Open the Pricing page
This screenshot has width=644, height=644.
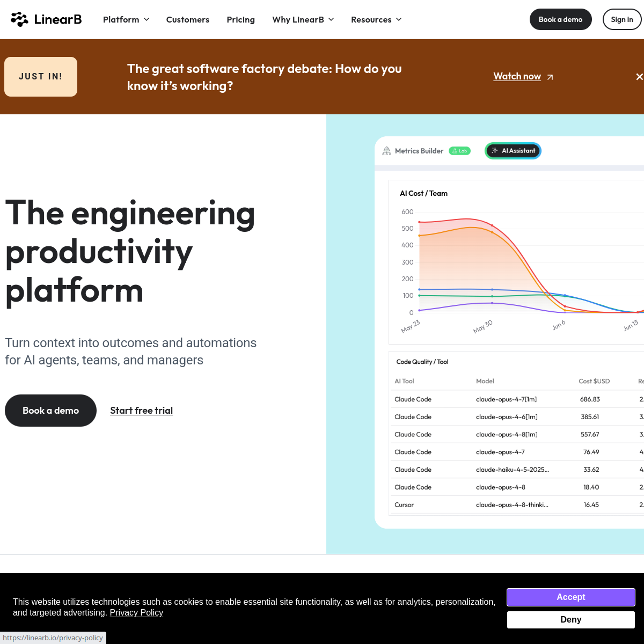pos(240,19)
